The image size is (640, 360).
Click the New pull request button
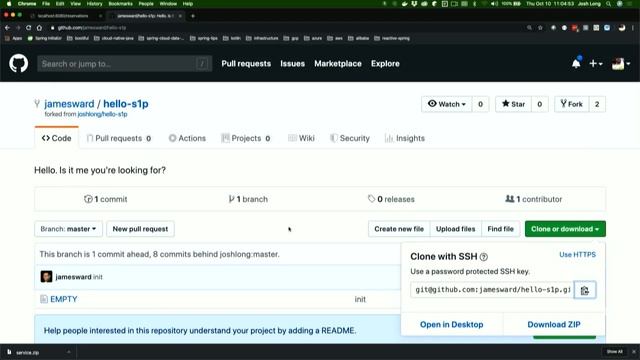point(140,229)
